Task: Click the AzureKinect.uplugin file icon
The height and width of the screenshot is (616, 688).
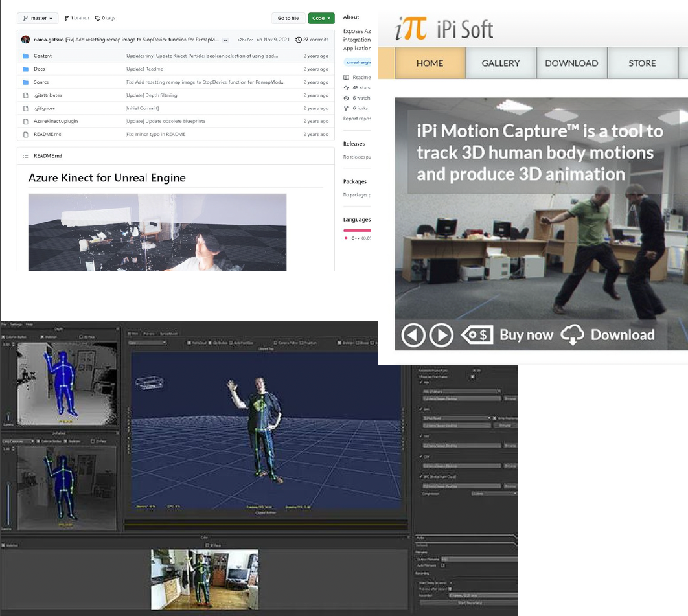Action: pyautogui.click(x=25, y=122)
